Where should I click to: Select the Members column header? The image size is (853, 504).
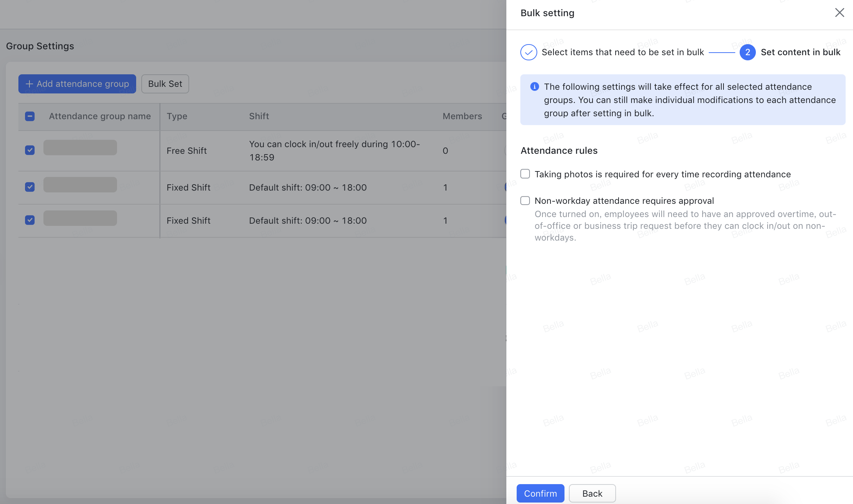(462, 116)
